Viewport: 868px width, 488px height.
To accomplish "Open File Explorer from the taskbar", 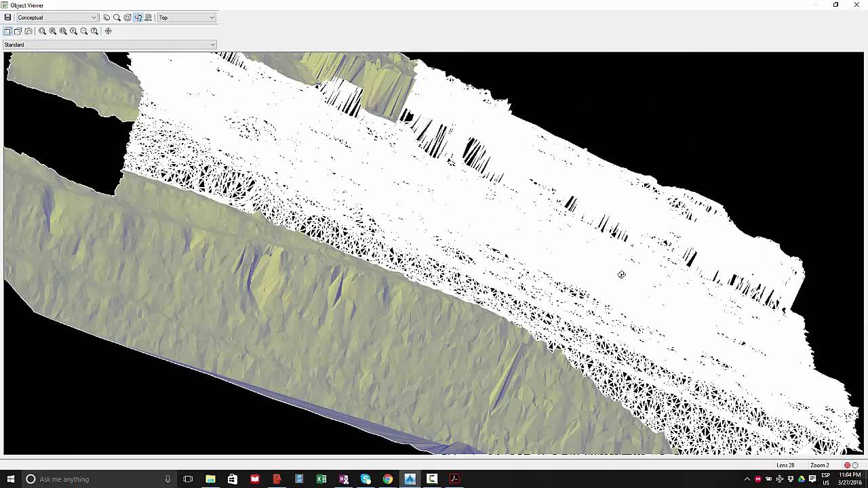I will [x=210, y=479].
